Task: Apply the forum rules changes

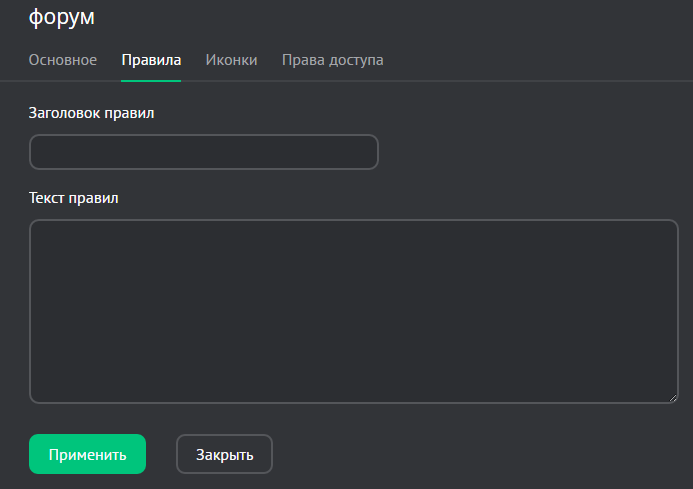Action: pyautogui.click(x=88, y=454)
